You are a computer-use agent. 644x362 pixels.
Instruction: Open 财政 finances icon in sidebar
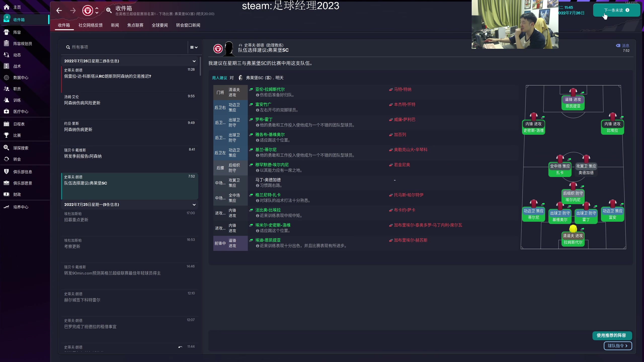point(7,194)
